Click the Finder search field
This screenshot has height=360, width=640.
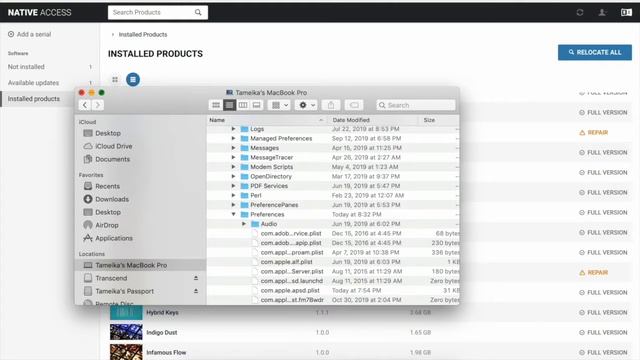(x=416, y=105)
